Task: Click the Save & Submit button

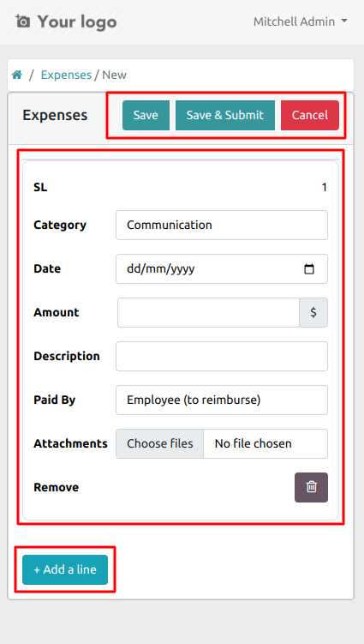Action: click(x=225, y=115)
